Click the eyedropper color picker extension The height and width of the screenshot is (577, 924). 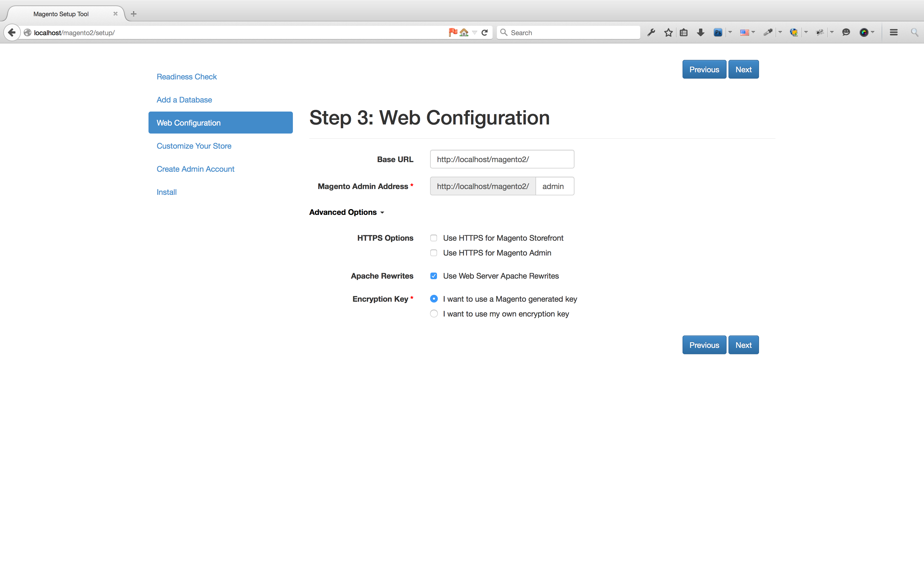768,32
